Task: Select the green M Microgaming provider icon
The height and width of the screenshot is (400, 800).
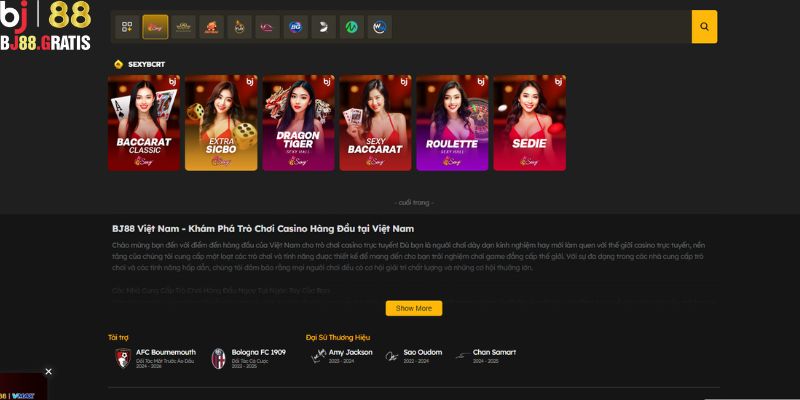Action: pyautogui.click(x=352, y=27)
